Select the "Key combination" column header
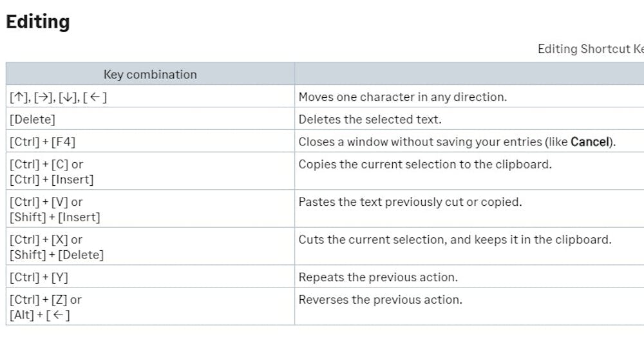 (150, 75)
